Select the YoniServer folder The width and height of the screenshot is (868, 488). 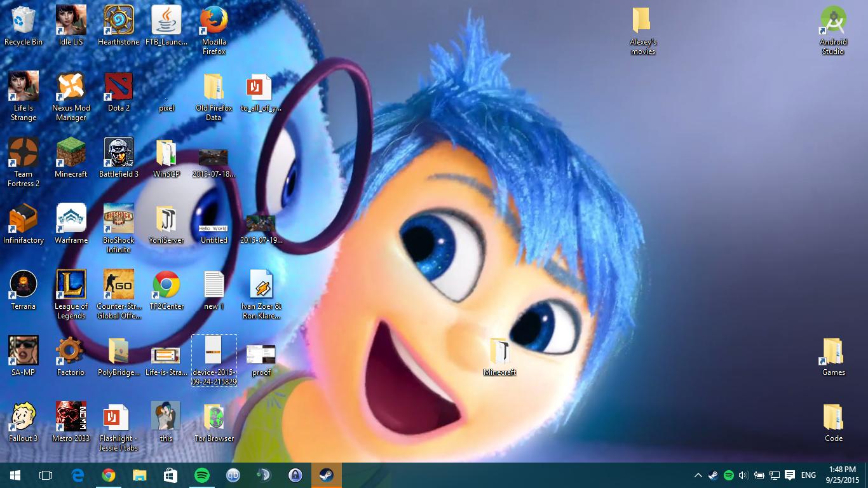(166, 224)
